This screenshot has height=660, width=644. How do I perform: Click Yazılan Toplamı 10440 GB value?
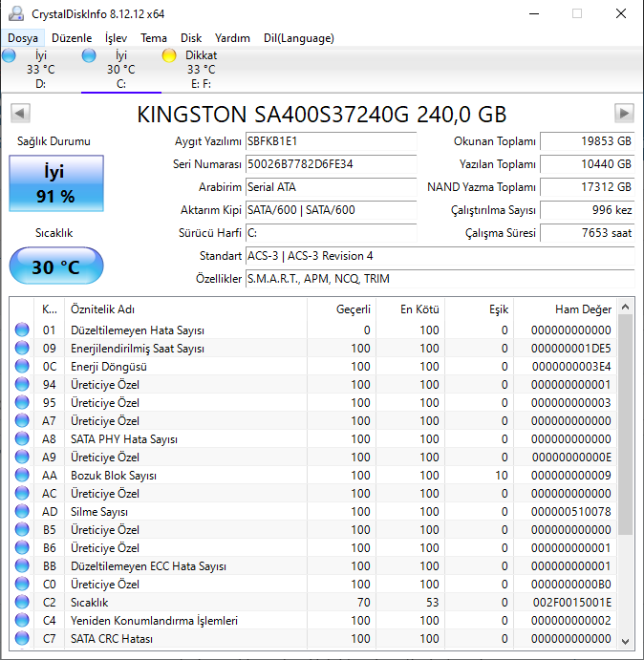tap(587, 164)
